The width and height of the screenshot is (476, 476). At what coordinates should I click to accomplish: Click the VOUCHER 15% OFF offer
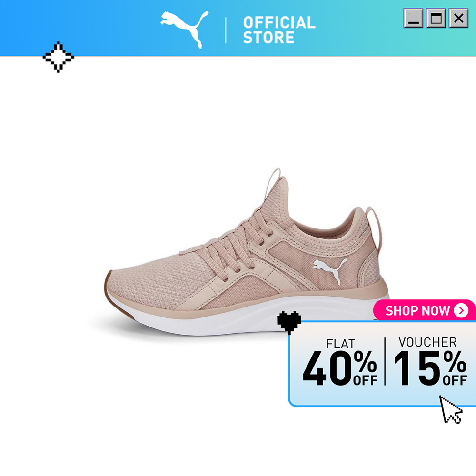coord(430,361)
